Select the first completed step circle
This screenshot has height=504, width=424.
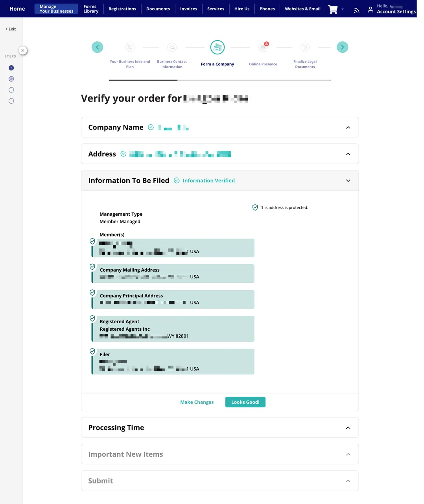point(11,68)
